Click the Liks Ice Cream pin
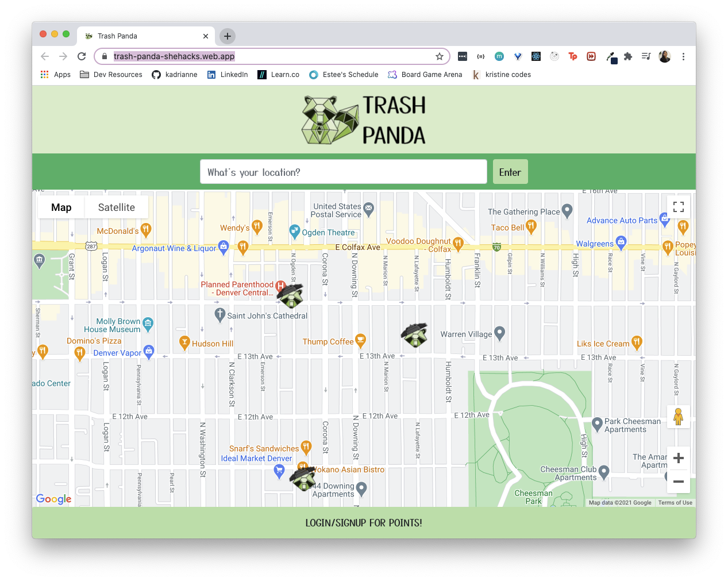This screenshot has height=581, width=728. (637, 343)
